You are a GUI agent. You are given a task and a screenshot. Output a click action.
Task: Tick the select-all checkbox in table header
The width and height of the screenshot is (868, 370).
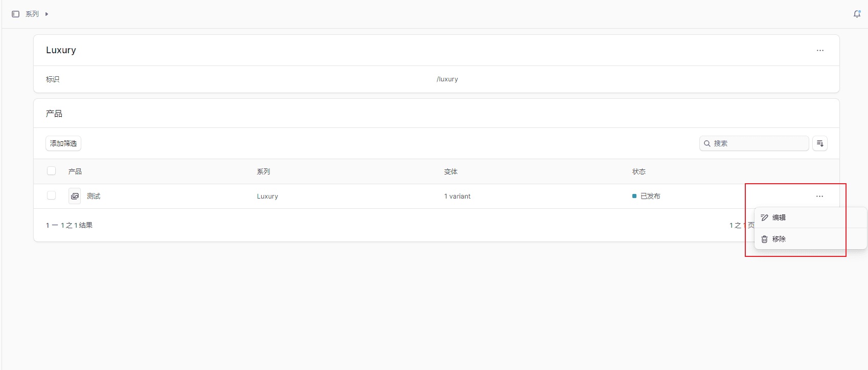(51, 171)
